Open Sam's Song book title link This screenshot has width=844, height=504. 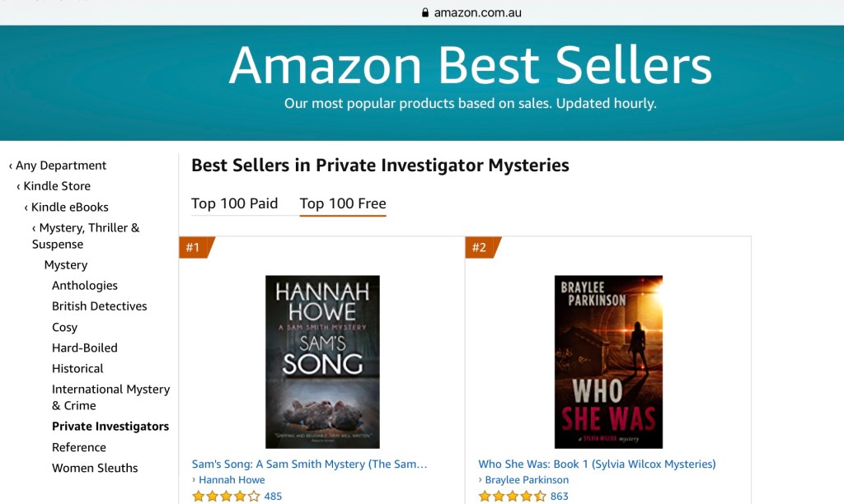click(310, 464)
